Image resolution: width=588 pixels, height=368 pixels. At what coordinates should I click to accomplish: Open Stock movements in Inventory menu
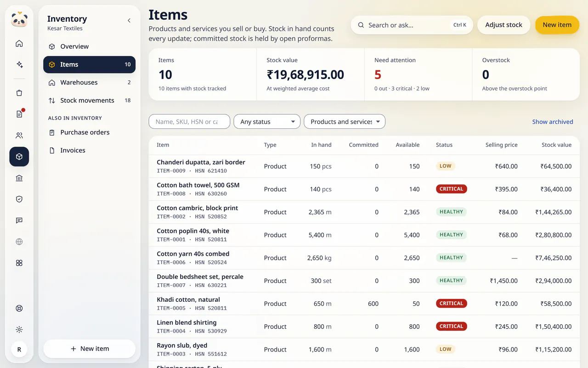89,100
